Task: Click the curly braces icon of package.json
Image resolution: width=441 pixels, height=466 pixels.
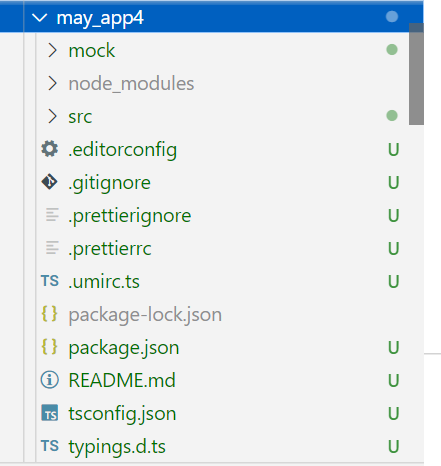Action: coord(49,347)
